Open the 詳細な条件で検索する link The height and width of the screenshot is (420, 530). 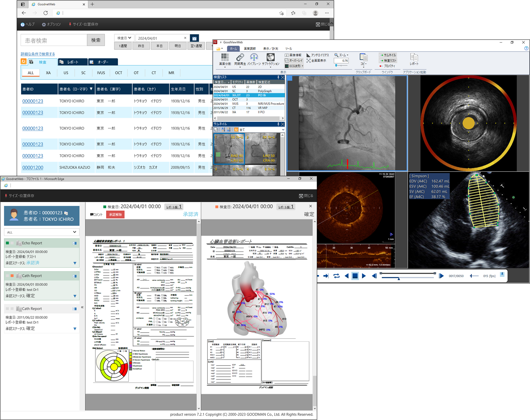point(38,54)
